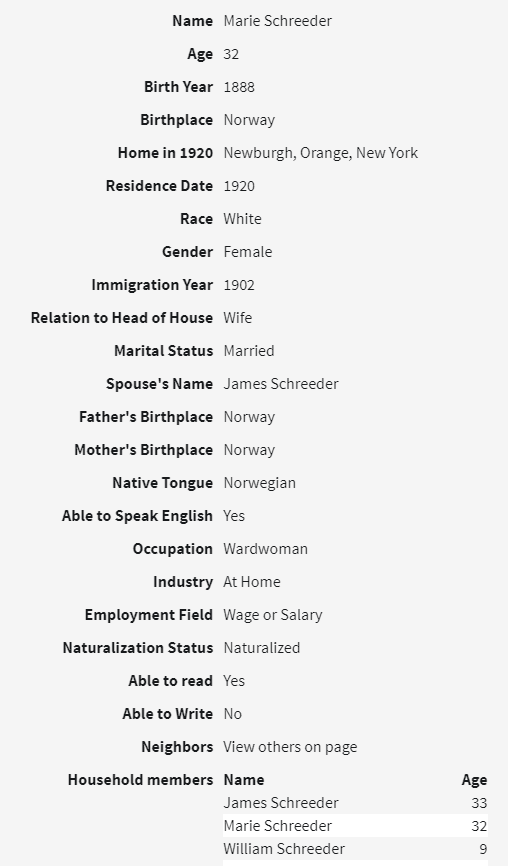This screenshot has height=866, width=508.
Task: Click the Household members label
Action: (140, 780)
